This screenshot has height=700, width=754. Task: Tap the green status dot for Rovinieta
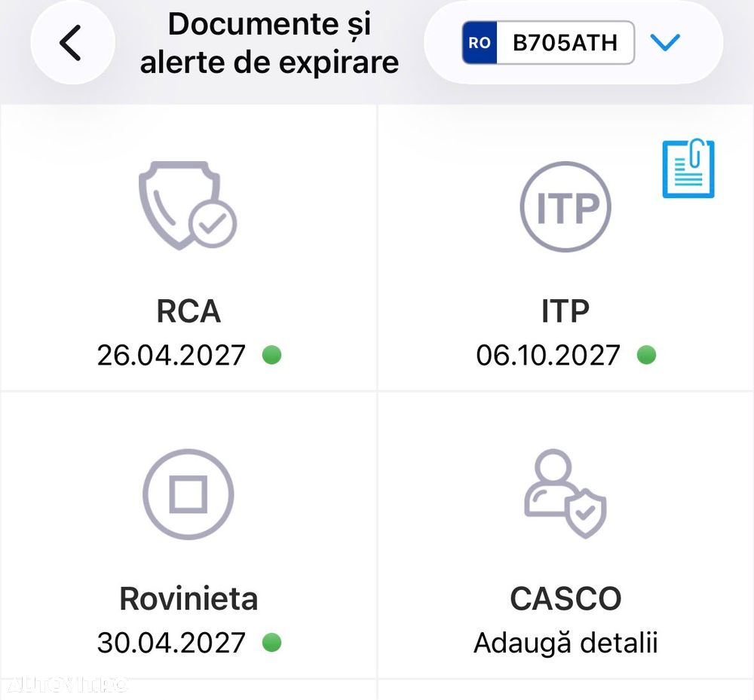click(x=271, y=642)
